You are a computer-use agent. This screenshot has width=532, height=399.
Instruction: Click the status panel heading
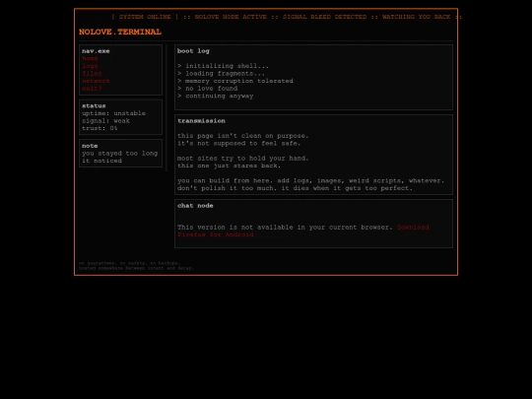pos(94,105)
